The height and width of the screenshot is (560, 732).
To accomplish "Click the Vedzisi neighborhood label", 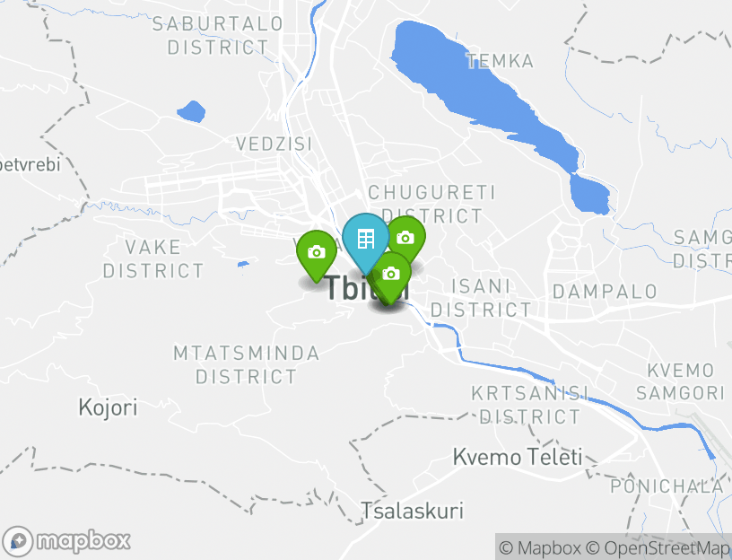I will [274, 144].
